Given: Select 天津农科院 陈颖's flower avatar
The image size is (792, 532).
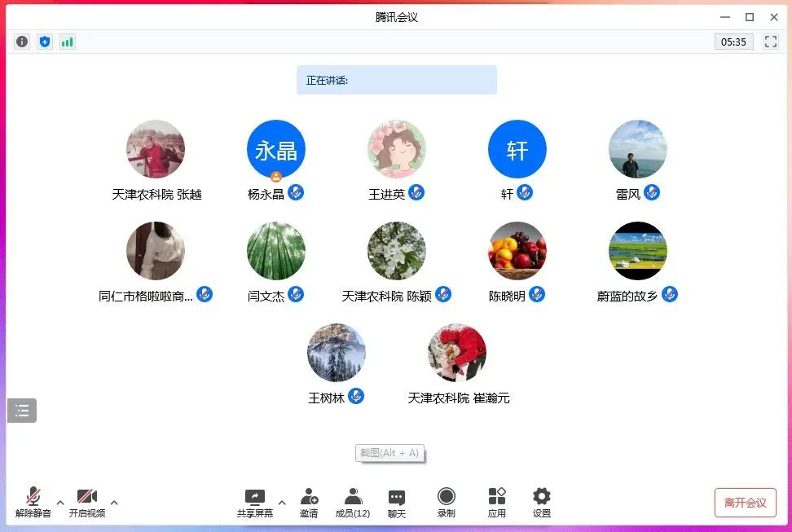Looking at the screenshot, I should tap(397, 251).
